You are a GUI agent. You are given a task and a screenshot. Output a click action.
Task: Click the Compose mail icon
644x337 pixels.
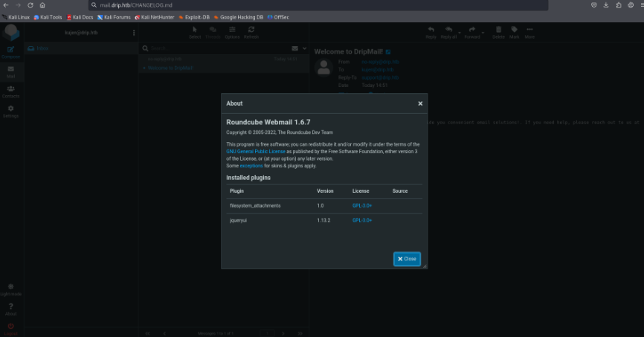point(10,50)
